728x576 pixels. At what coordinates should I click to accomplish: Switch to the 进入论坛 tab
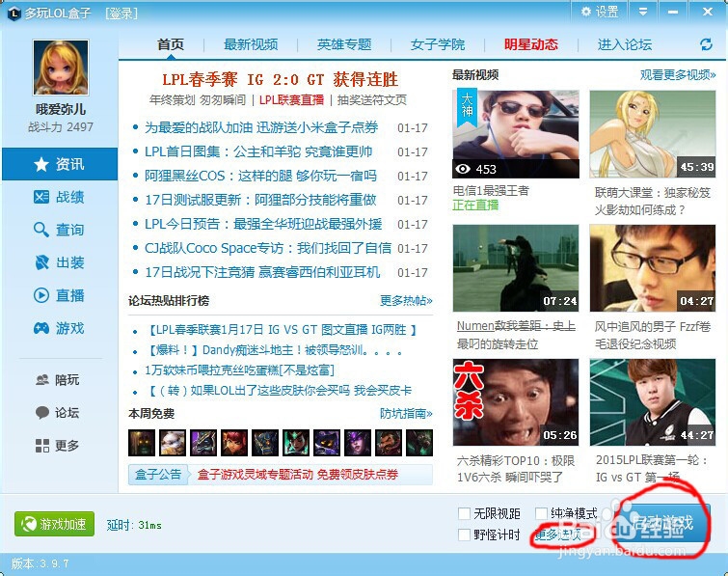tap(625, 44)
